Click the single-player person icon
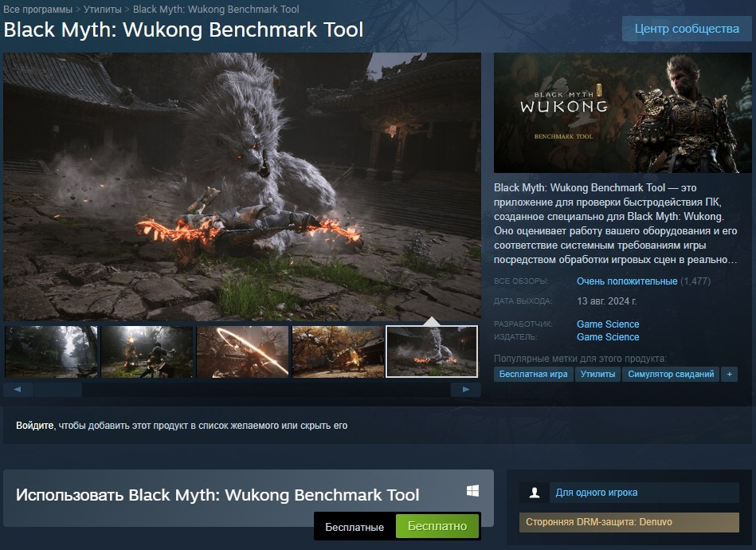The image size is (756, 550). point(535,493)
